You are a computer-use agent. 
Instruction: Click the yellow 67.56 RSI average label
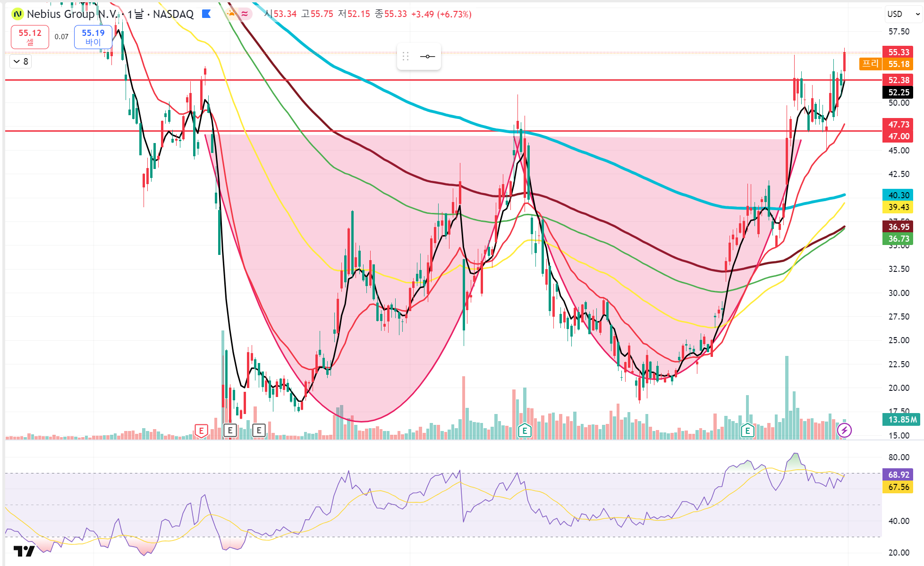[898, 487]
